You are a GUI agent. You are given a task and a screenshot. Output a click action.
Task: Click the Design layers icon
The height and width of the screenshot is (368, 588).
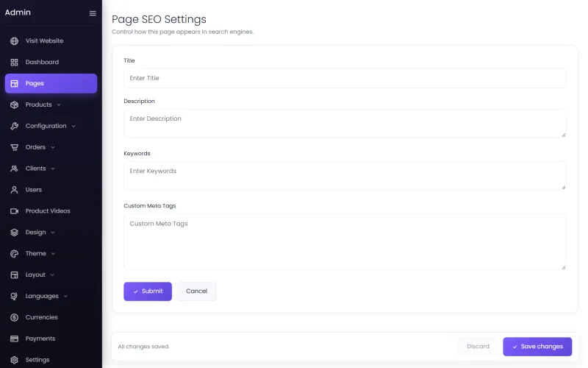(14, 233)
